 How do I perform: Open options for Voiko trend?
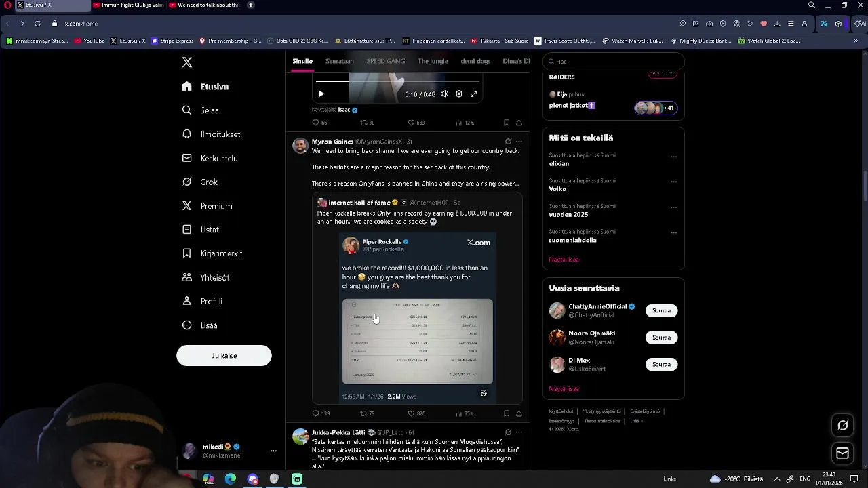(x=673, y=182)
